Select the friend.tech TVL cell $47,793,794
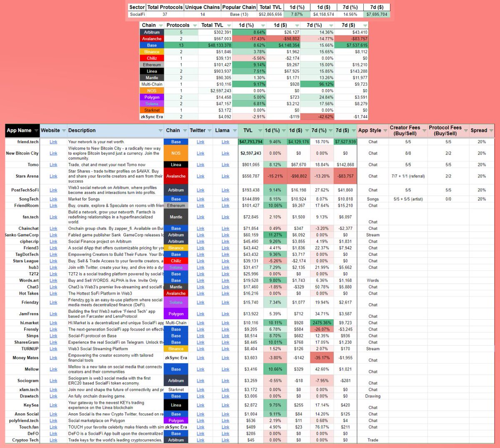Viewport: 500px width, 448px height. point(250,142)
